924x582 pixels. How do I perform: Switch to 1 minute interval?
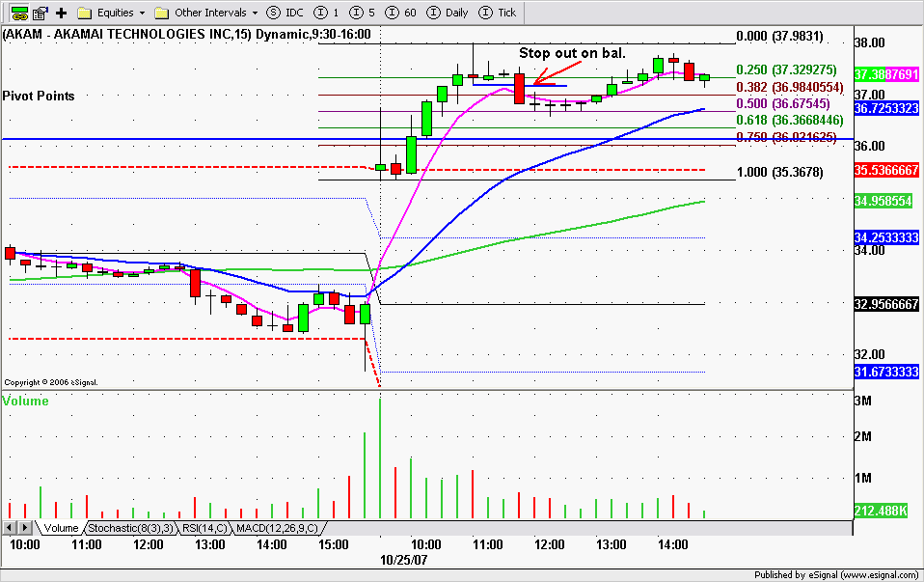pos(326,13)
